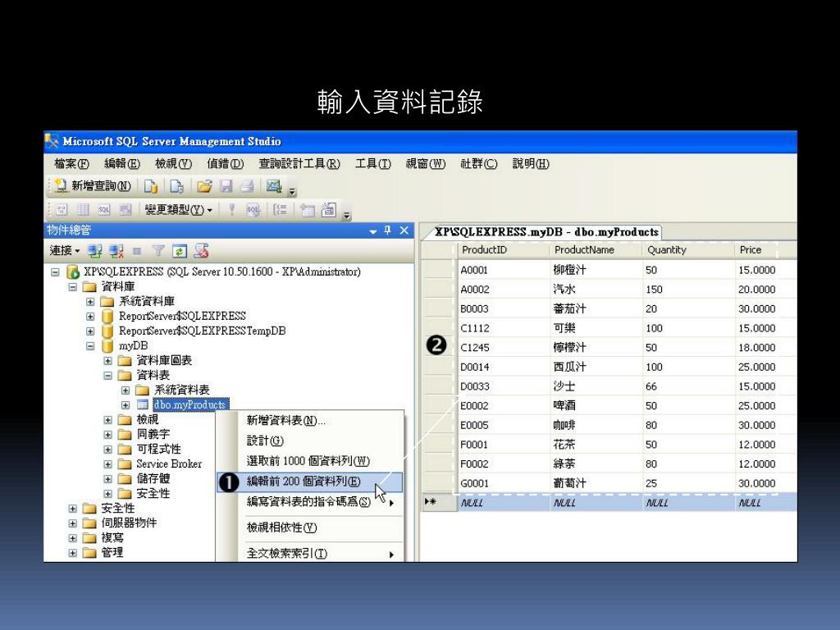The height and width of the screenshot is (630, 840).
Task: Toggle the Show Diagram Pane button
Action: (x=62, y=209)
